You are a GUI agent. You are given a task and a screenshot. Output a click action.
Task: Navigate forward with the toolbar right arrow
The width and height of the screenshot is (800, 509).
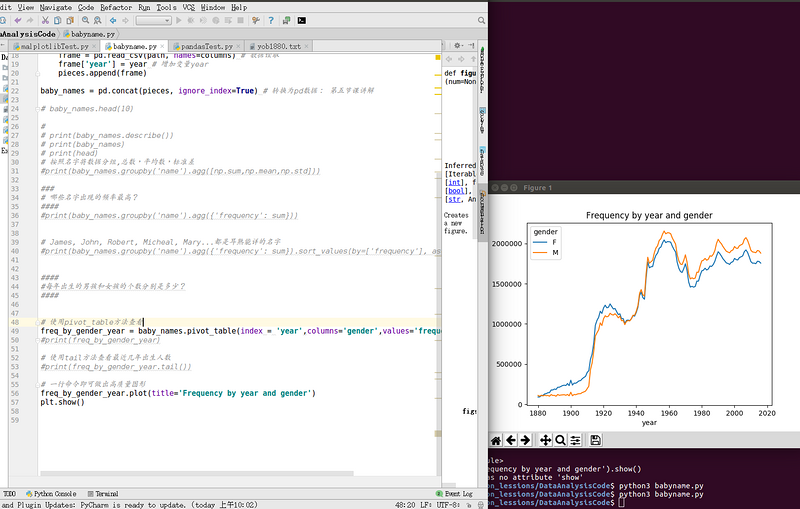pos(125,20)
